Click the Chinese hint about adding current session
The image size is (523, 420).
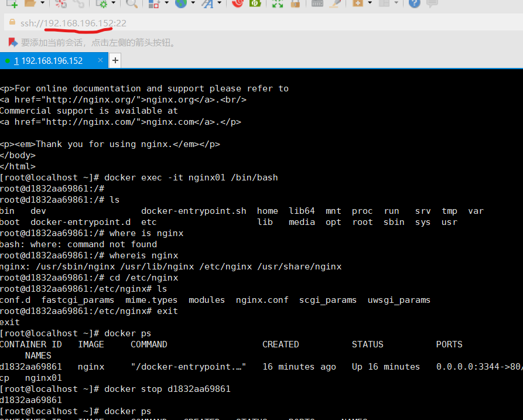click(100, 43)
